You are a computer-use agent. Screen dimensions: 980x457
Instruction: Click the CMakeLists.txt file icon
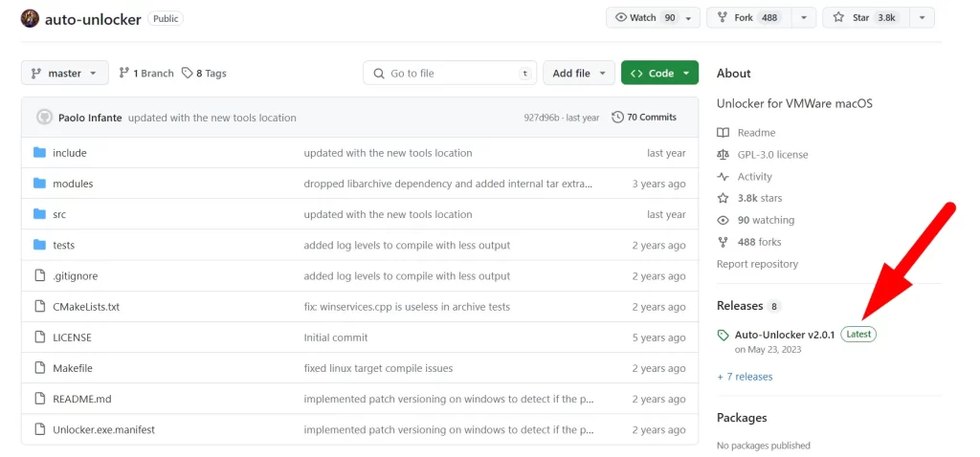(40, 307)
